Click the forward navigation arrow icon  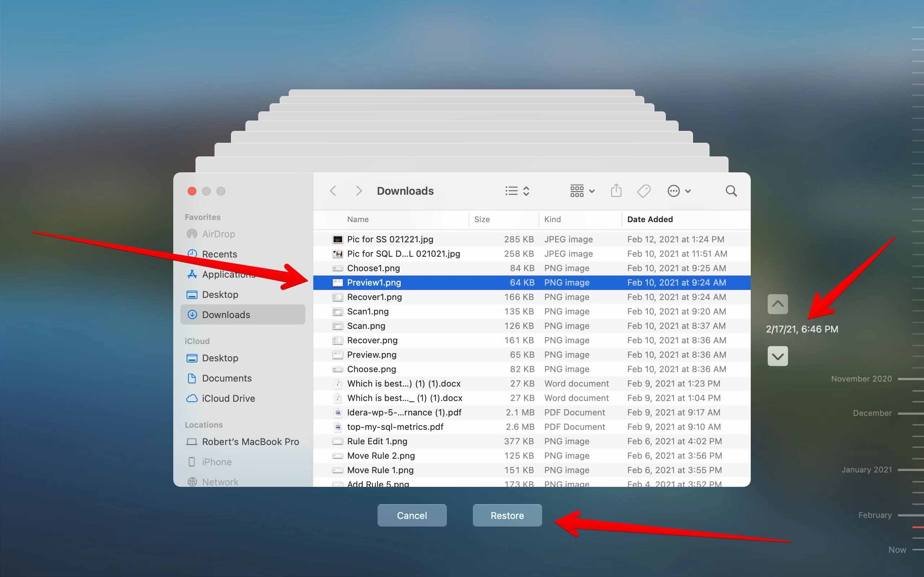(358, 191)
